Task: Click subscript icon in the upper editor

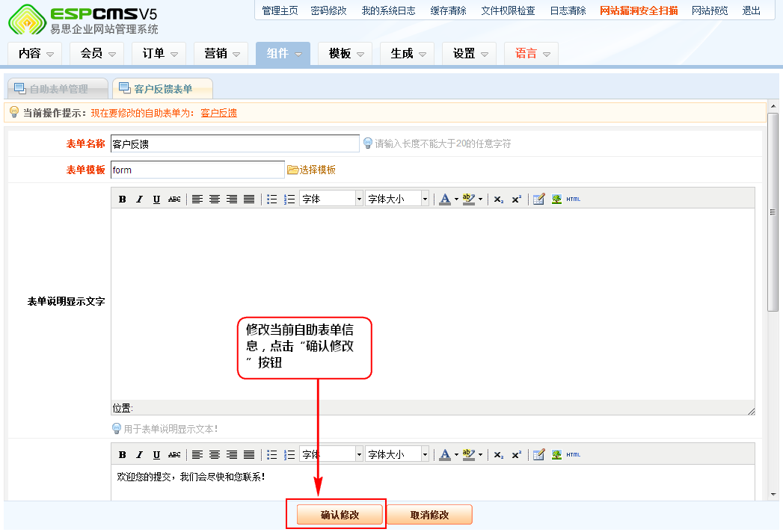Action: coord(499,199)
